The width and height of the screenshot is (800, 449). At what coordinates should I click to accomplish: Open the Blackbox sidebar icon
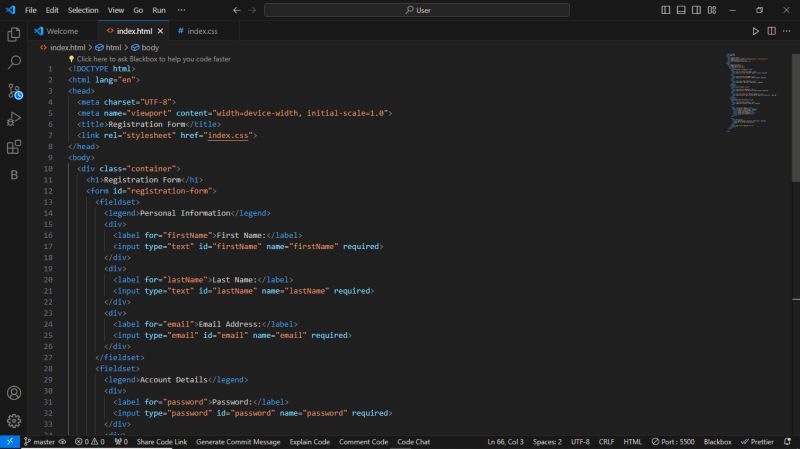tap(14, 175)
